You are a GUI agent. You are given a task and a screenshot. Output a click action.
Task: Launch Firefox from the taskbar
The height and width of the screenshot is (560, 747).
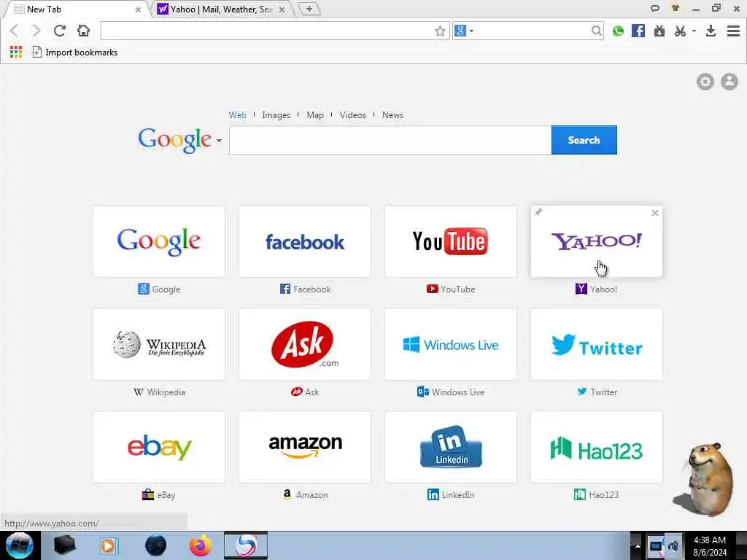point(201,545)
